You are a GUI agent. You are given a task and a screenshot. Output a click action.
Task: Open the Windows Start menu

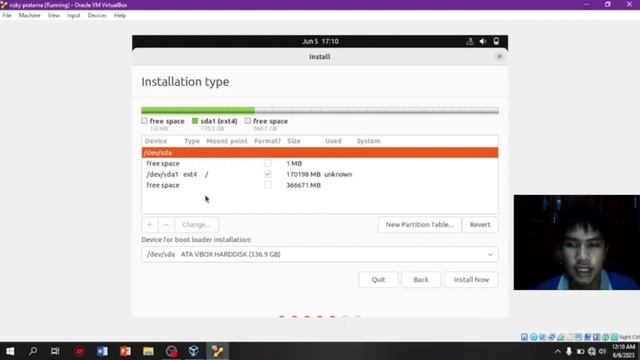point(10,351)
